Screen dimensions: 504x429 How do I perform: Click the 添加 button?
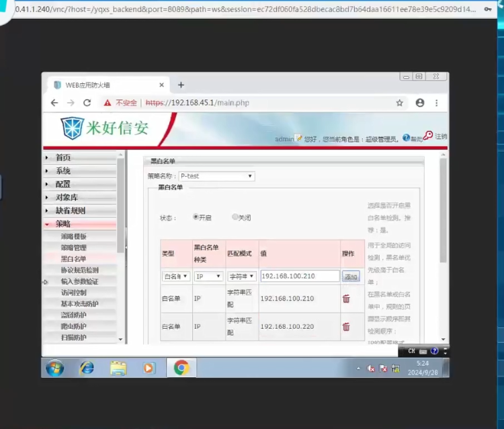[351, 276]
